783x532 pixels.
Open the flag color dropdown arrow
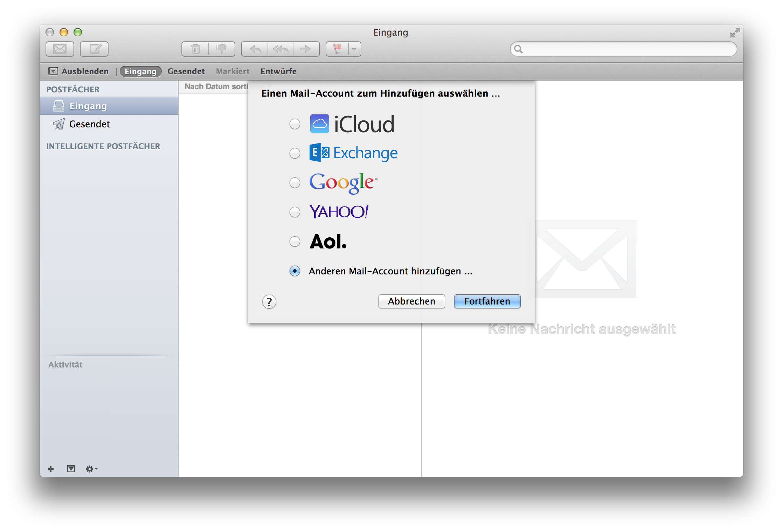[x=354, y=49]
